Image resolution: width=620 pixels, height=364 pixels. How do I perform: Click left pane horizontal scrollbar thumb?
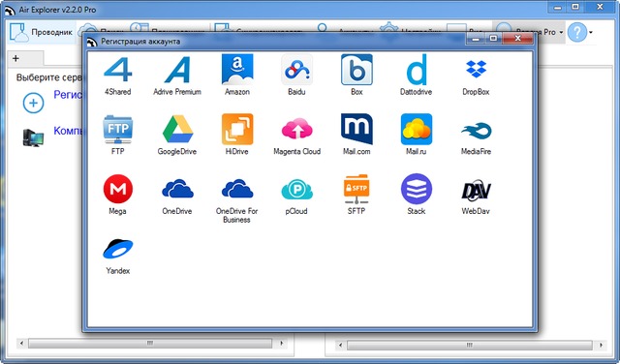[150, 343]
